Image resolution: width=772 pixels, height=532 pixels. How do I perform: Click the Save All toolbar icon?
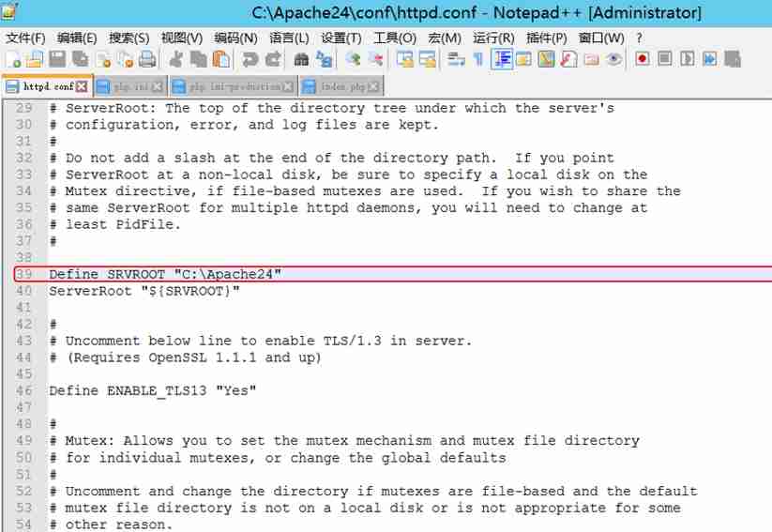click(81, 60)
